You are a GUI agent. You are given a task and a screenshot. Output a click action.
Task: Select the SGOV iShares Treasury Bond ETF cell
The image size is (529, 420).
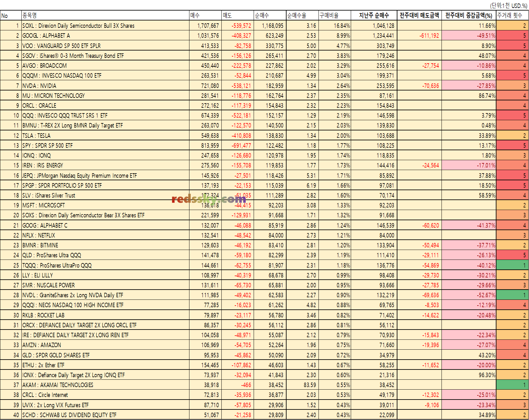coord(105,56)
